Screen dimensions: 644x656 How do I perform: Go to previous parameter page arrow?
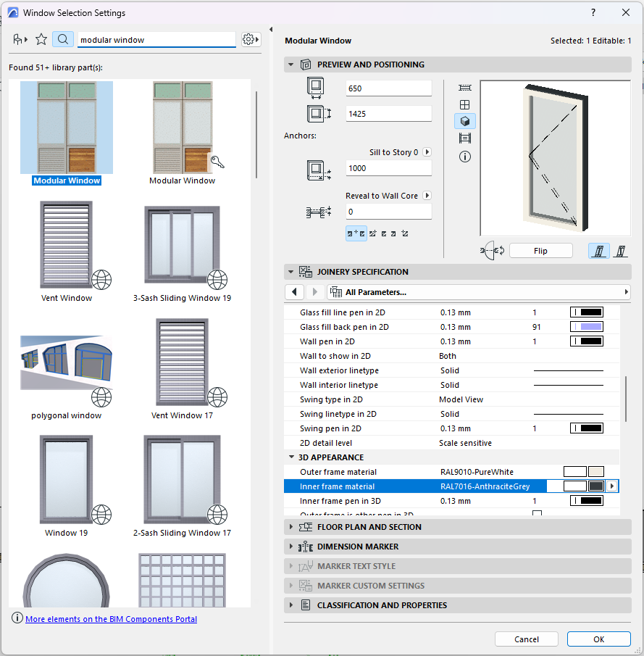(x=294, y=291)
